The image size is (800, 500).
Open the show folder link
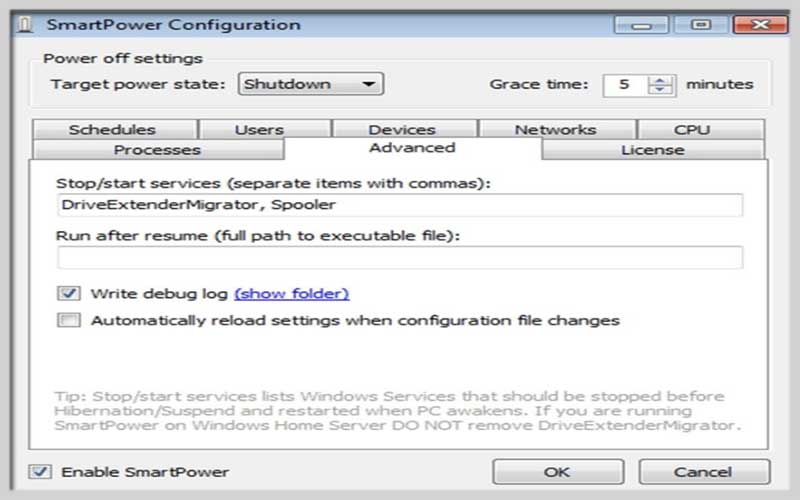(292, 294)
